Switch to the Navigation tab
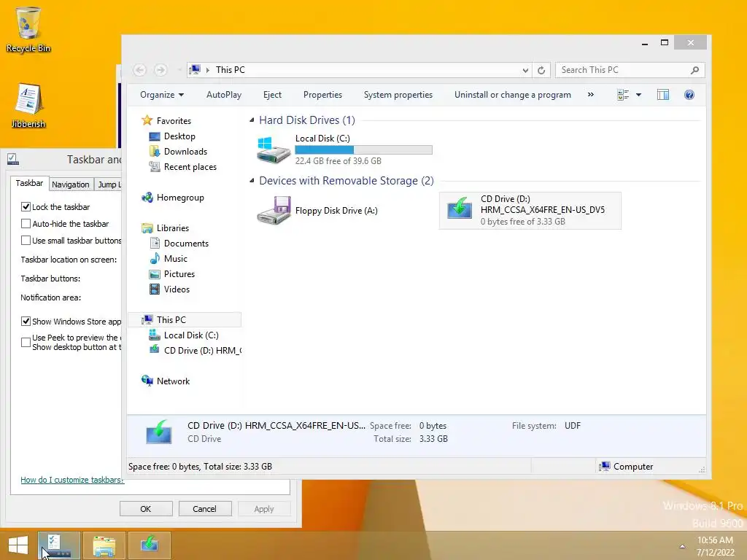Viewport: 747px width, 560px height. coord(71,184)
